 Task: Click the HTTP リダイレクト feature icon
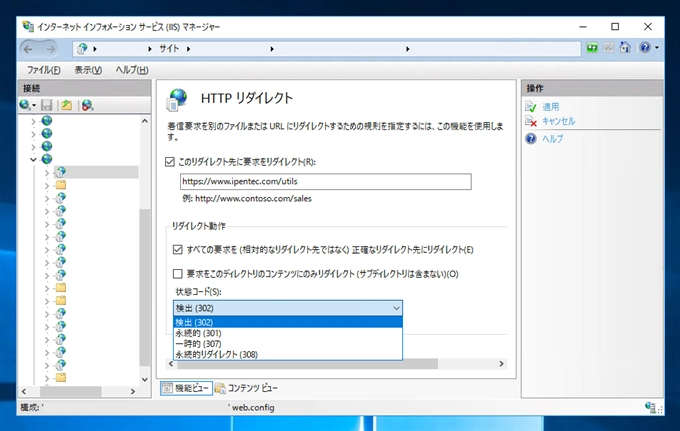pos(177,99)
